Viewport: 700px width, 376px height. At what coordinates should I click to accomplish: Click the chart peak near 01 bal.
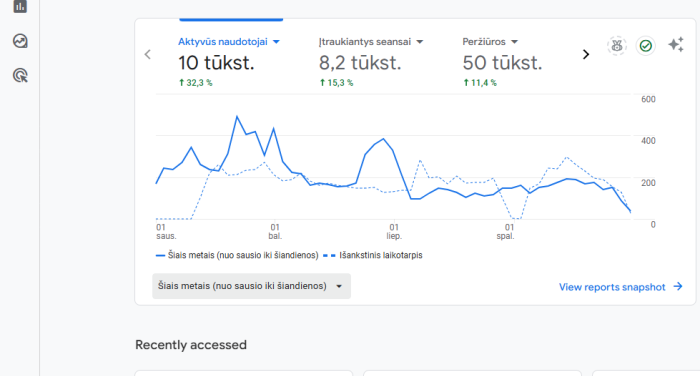tap(273, 129)
